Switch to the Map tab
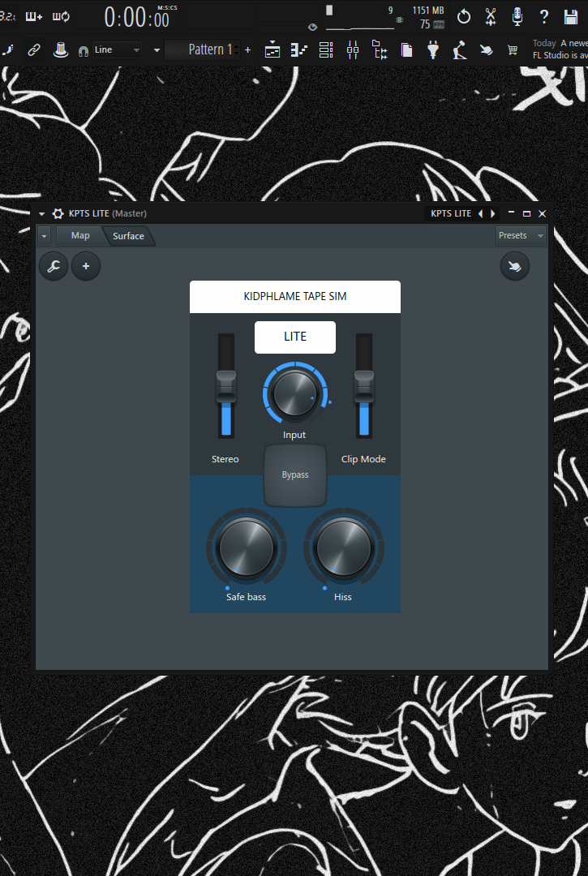Image resolution: width=588 pixels, height=876 pixels. (80, 236)
